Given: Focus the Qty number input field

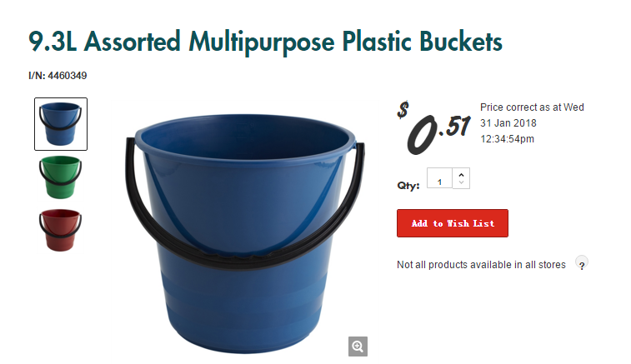Looking at the screenshot, I should click(x=439, y=178).
